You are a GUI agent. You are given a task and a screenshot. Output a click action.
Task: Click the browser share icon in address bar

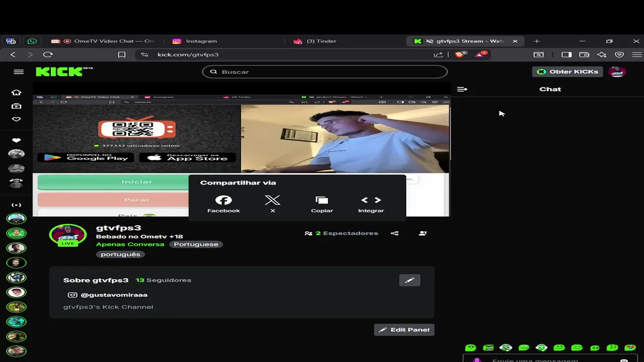[x=438, y=54]
